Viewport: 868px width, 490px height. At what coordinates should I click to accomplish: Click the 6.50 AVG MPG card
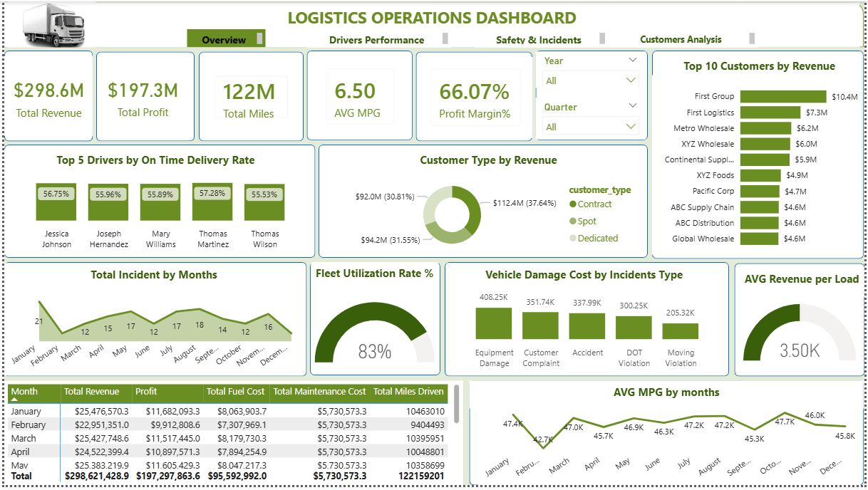(x=359, y=96)
